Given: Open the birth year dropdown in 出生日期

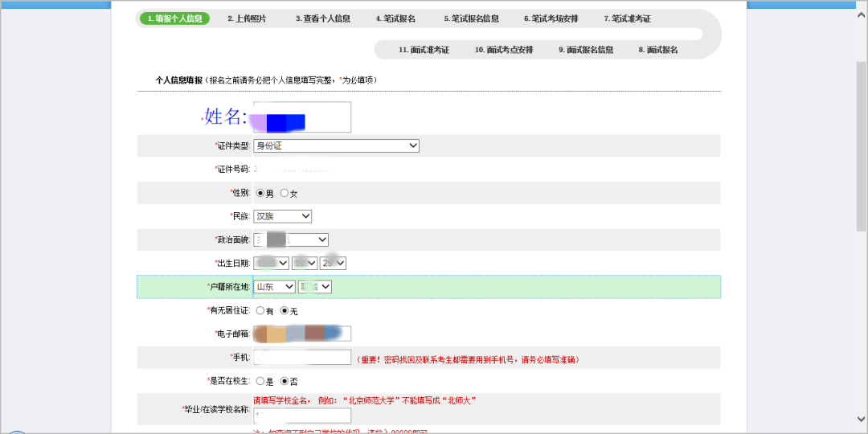Looking at the screenshot, I should [x=271, y=263].
